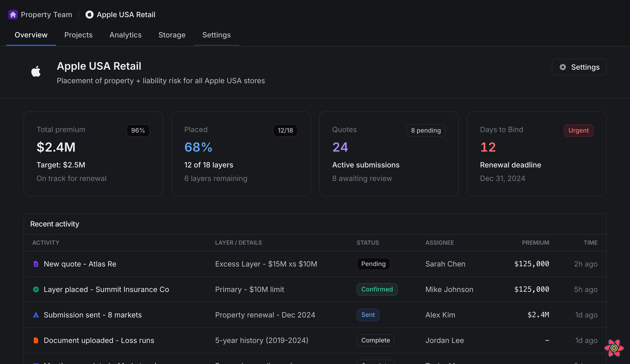Click the gear icon inside the Settings button

pos(562,67)
